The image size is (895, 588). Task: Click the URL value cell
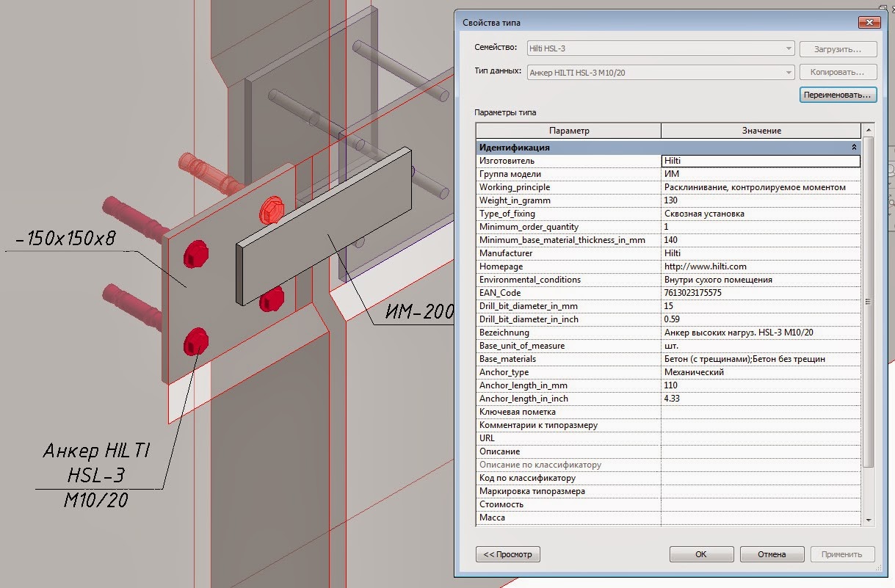tap(761, 438)
